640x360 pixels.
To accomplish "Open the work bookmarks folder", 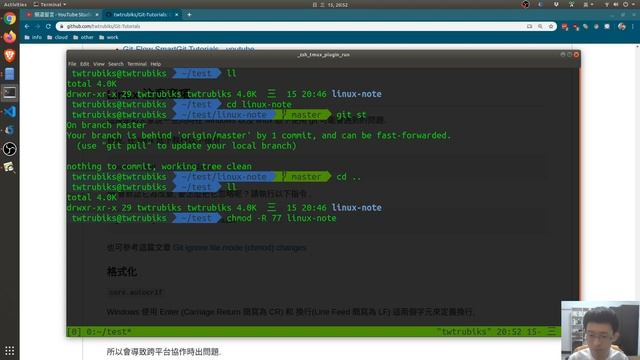I will pos(109,37).
